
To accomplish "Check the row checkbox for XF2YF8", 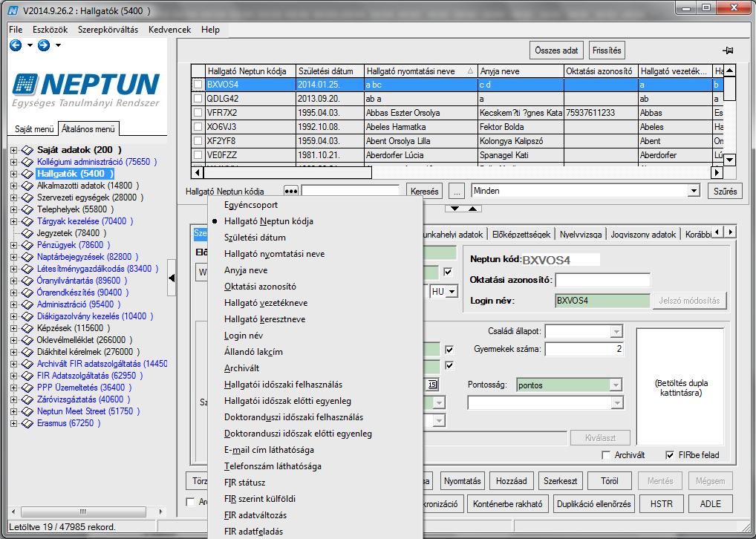I will (x=198, y=141).
